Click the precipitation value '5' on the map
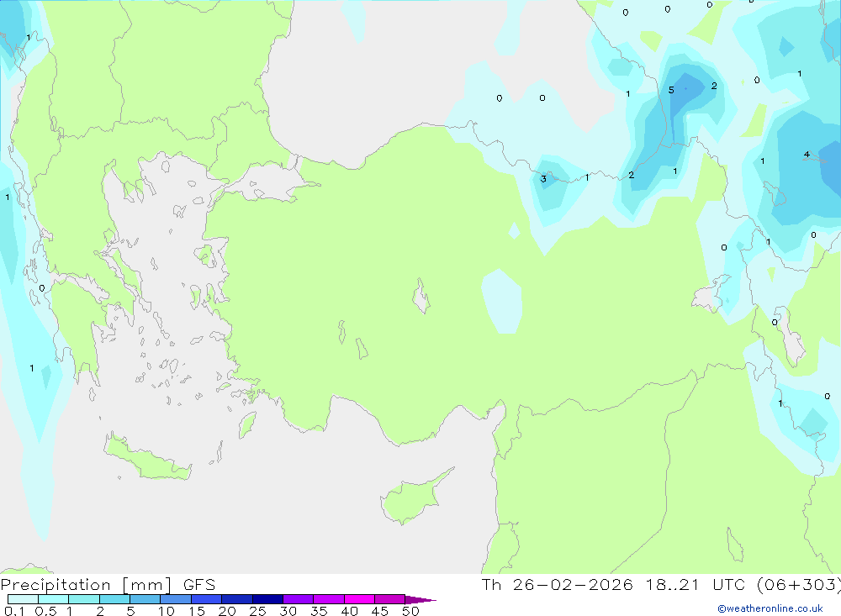841x616 pixels. tap(671, 90)
